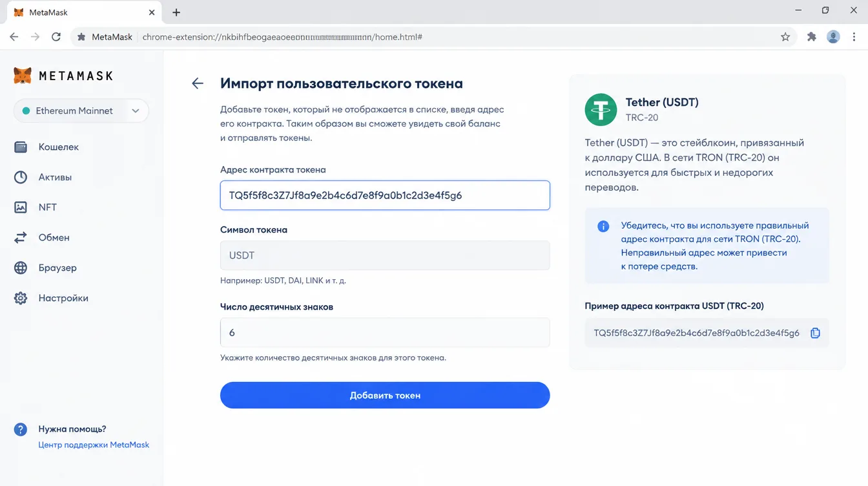Open the Центр поддержки MetaMask link
Image resolution: width=868 pixels, height=486 pixels.
point(94,445)
